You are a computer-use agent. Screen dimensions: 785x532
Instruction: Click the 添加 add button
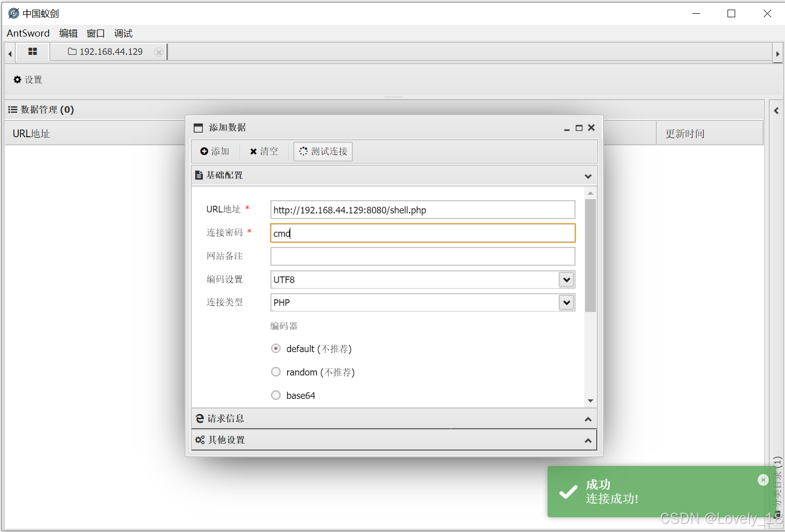click(x=215, y=151)
